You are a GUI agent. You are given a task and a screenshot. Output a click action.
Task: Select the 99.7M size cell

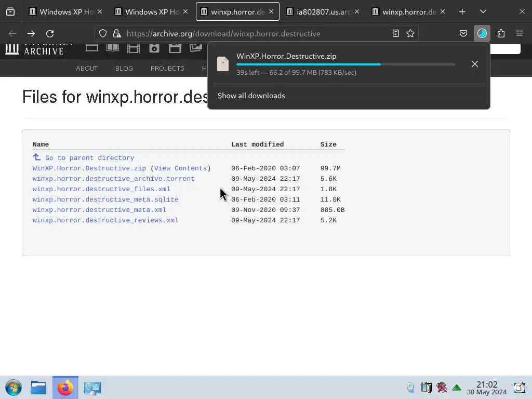pyautogui.click(x=330, y=168)
